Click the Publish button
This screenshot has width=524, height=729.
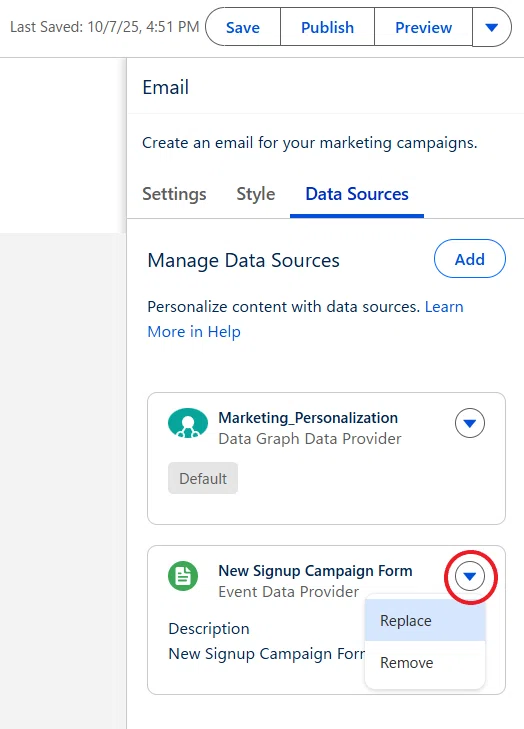327,27
